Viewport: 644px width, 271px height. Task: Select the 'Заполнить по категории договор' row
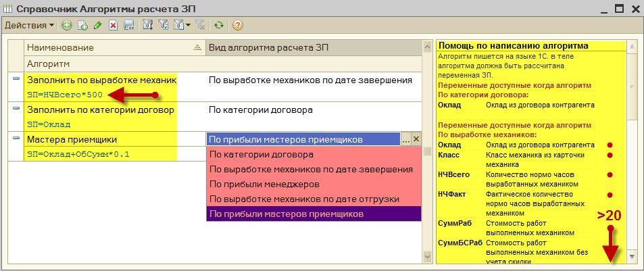101,109
